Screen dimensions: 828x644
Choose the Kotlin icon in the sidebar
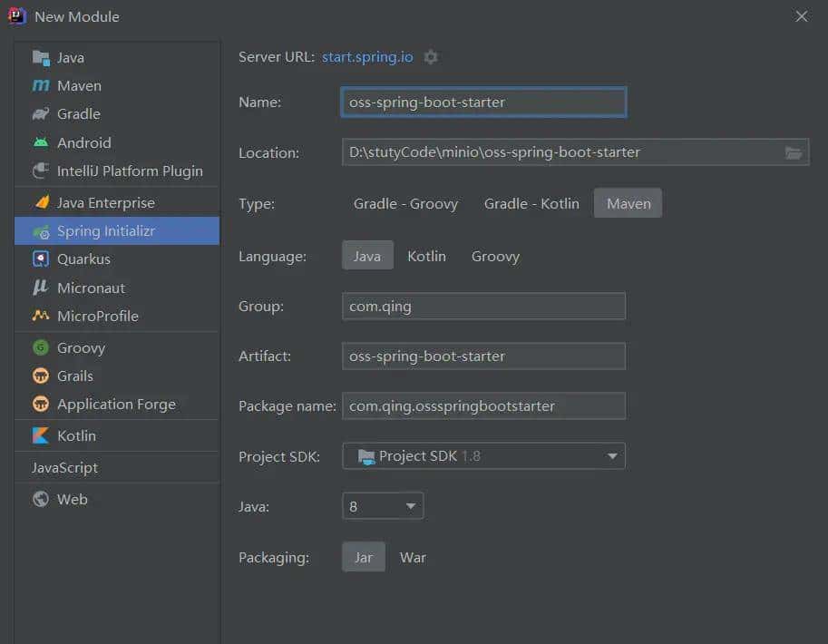tap(41, 436)
